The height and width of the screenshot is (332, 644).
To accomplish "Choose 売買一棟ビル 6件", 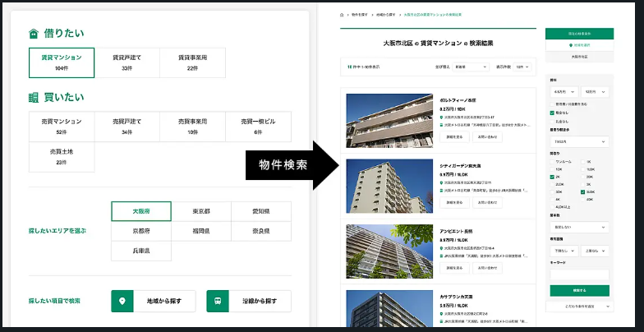I will pos(258,127).
